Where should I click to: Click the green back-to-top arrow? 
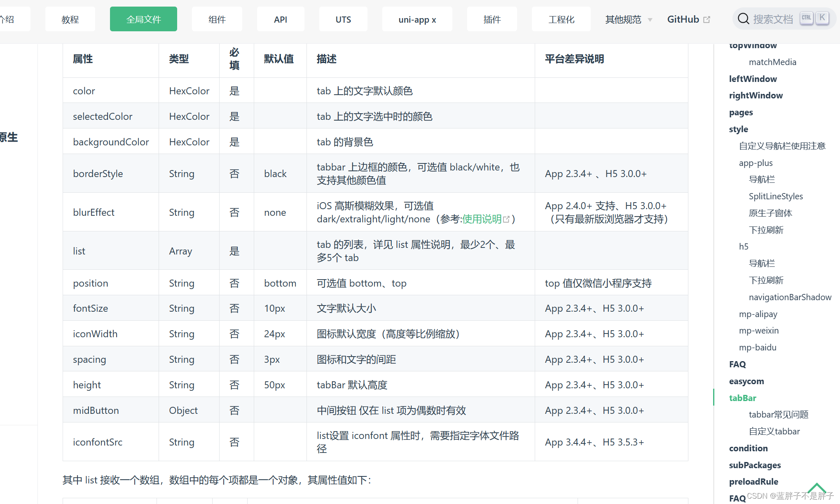click(x=817, y=488)
